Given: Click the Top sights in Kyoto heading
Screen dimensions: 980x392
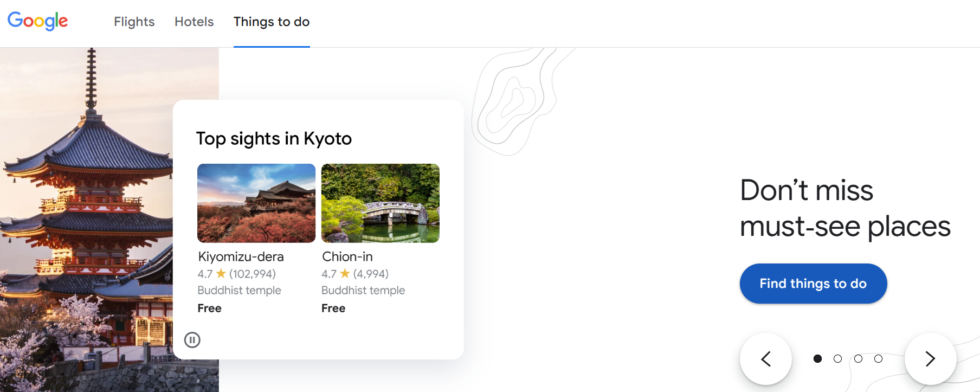Looking at the screenshot, I should pos(274,139).
